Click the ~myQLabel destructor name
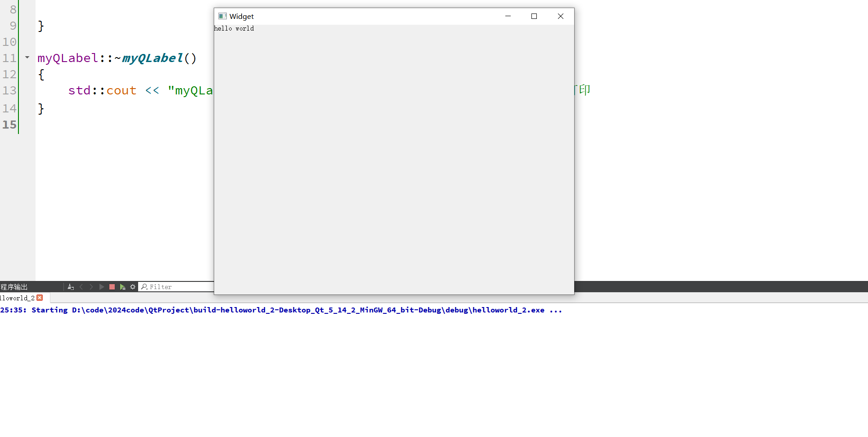The width and height of the screenshot is (868, 437). click(153, 58)
